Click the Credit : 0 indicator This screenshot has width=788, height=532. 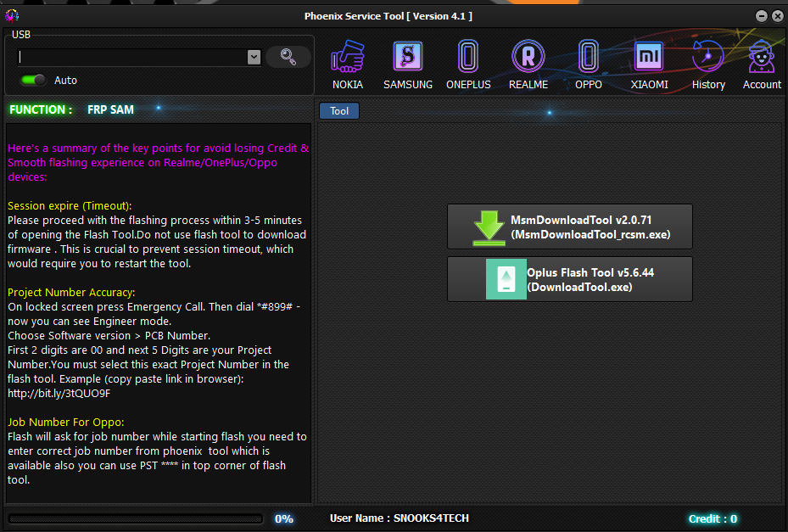pos(713,519)
